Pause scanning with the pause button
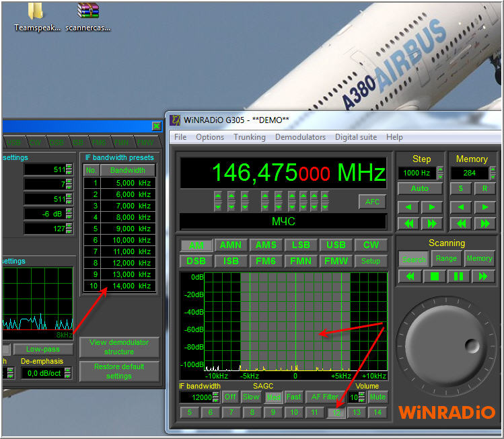Viewport: 504px width, 439px height. (x=459, y=276)
